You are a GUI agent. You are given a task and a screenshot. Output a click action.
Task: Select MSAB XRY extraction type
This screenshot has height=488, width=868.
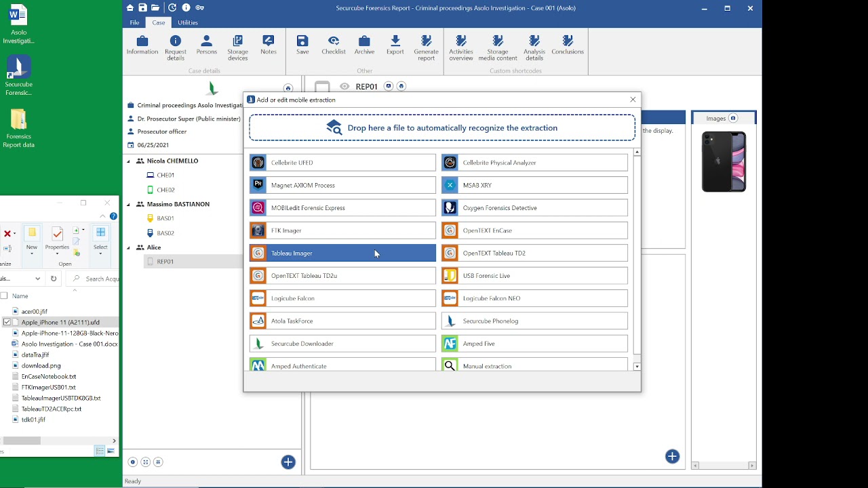click(x=534, y=185)
